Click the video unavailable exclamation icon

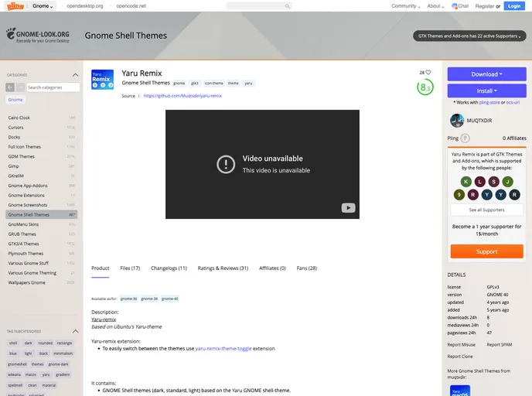click(226, 164)
